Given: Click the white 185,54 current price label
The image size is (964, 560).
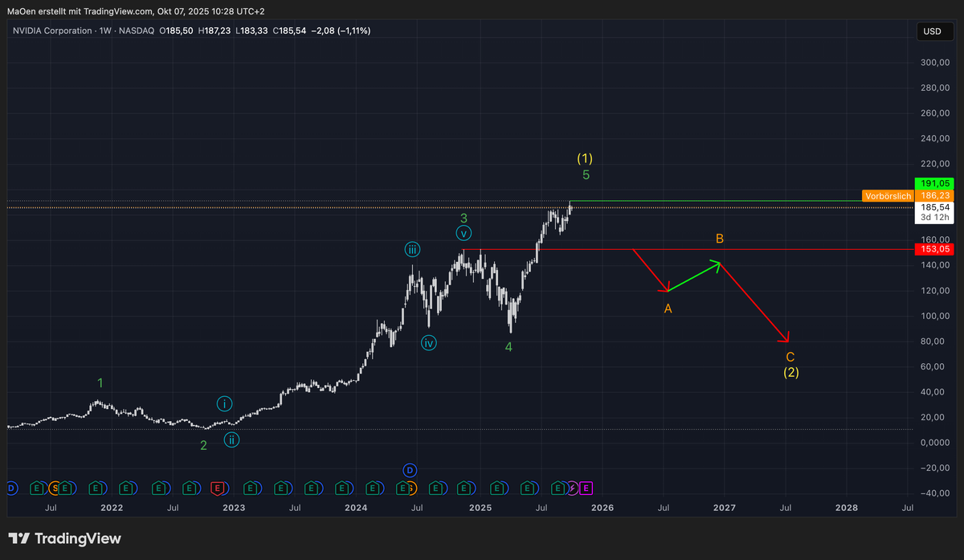Looking at the screenshot, I should pyautogui.click(x=934, y=206).
